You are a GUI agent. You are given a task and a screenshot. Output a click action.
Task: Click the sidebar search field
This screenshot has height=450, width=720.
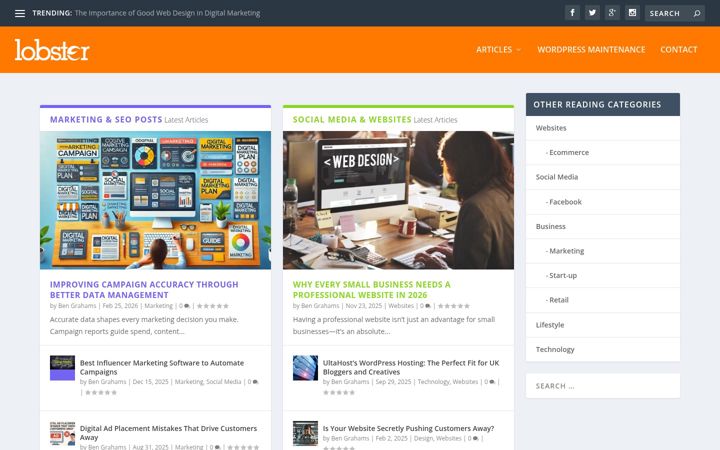tap(602, 386)
